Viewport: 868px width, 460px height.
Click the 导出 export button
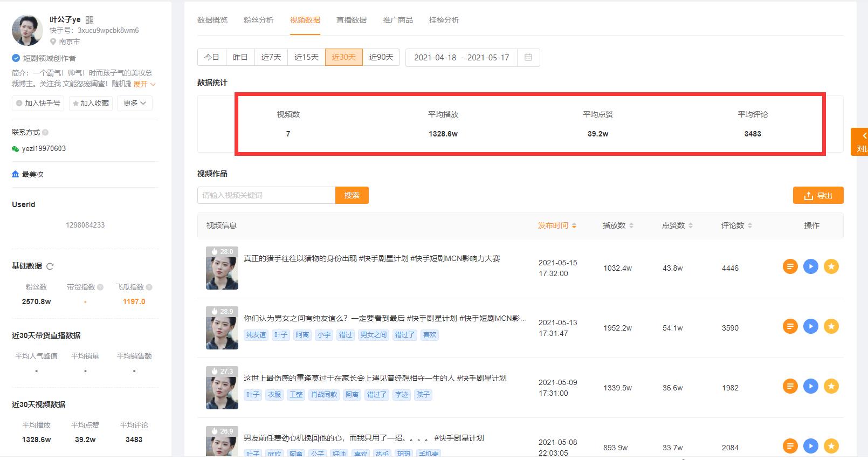click(x=818, y=196)
